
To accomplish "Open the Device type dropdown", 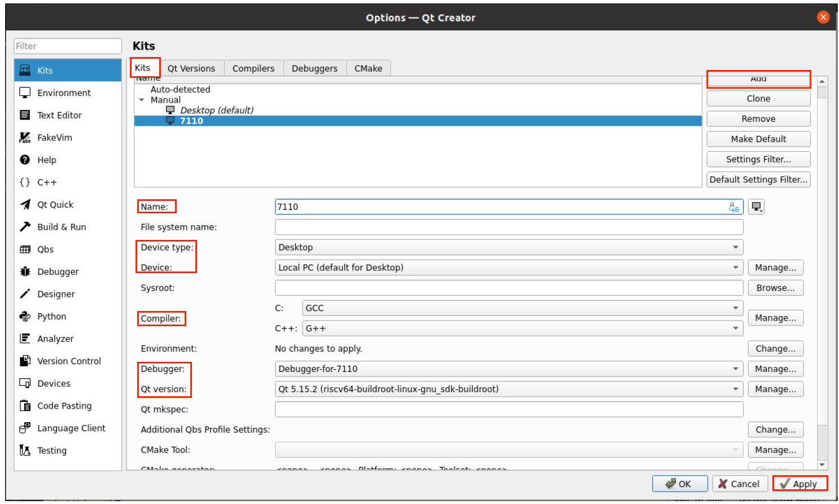I will [x=508, y=247].
